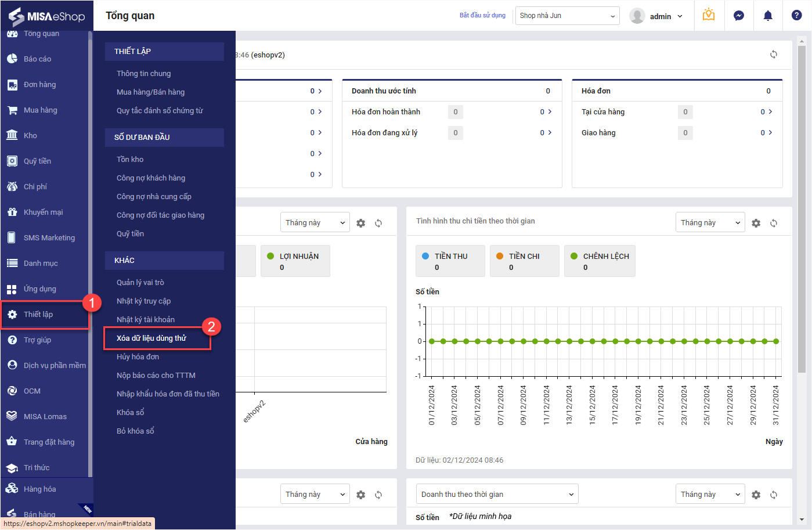Open the messenger chat icon
Image resolution: width=812 pixels, height=530 pixels.
(738, 16)
